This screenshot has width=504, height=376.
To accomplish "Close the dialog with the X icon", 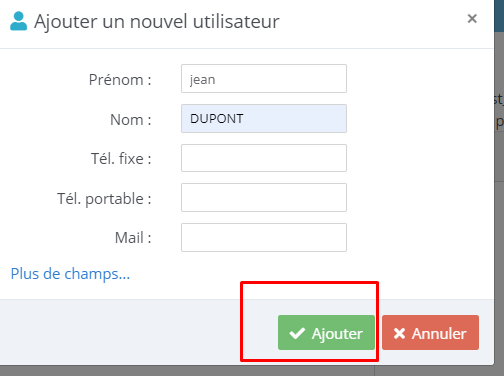I will coord(472,19).
